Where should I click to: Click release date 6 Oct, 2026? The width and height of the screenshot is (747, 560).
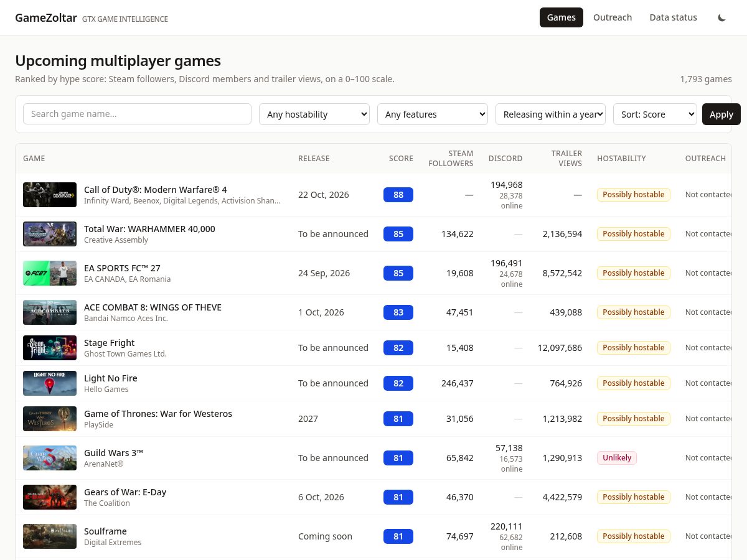coord(321,497)
